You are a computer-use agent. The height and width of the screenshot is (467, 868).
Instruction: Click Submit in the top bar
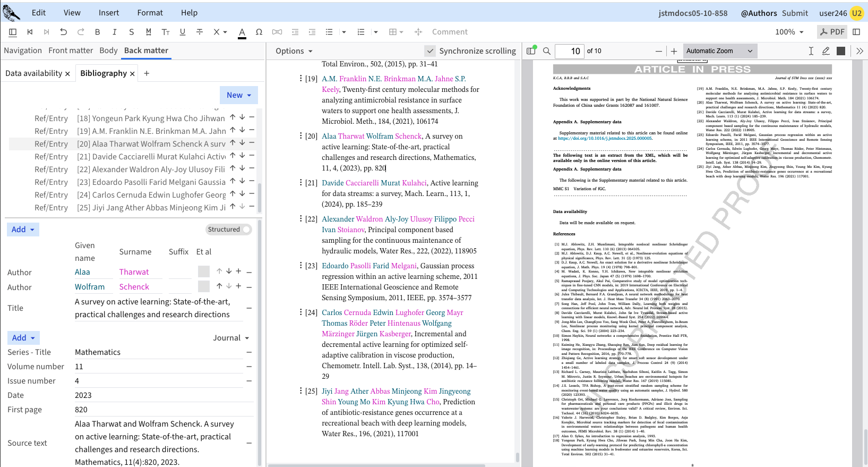point(795,13)
